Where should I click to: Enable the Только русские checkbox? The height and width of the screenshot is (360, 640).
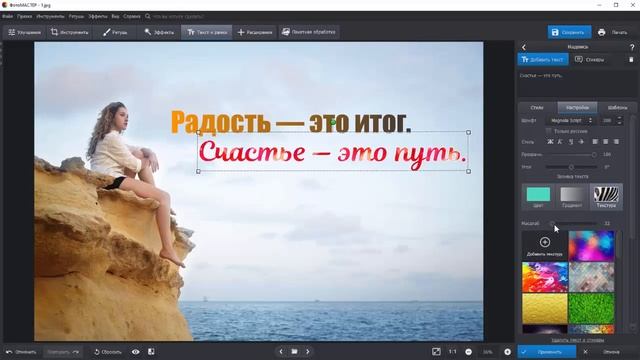coord(549,131)
